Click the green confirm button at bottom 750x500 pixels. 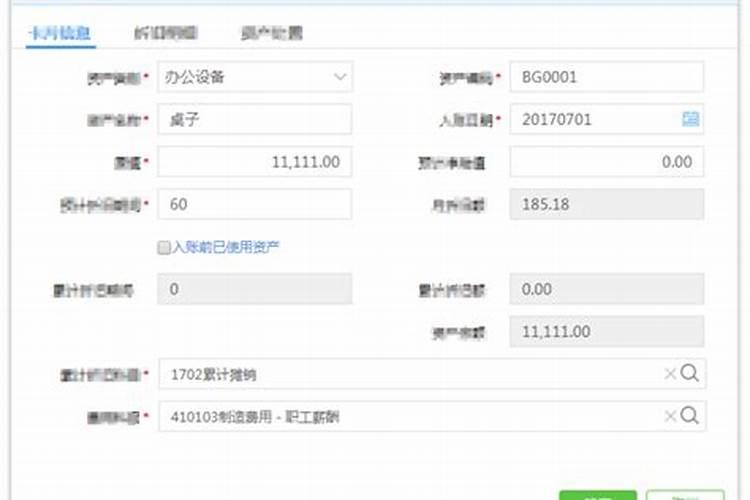click(598, 495)
